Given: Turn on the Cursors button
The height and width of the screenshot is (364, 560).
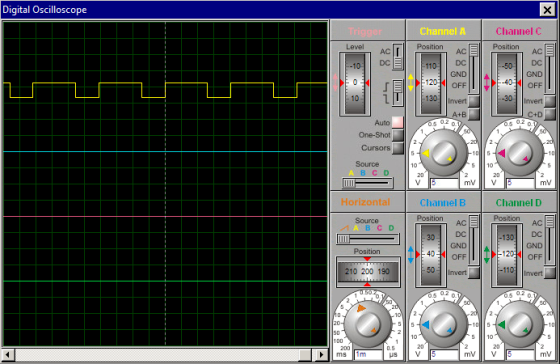Looking at the screenshot, I should [398, 148].
